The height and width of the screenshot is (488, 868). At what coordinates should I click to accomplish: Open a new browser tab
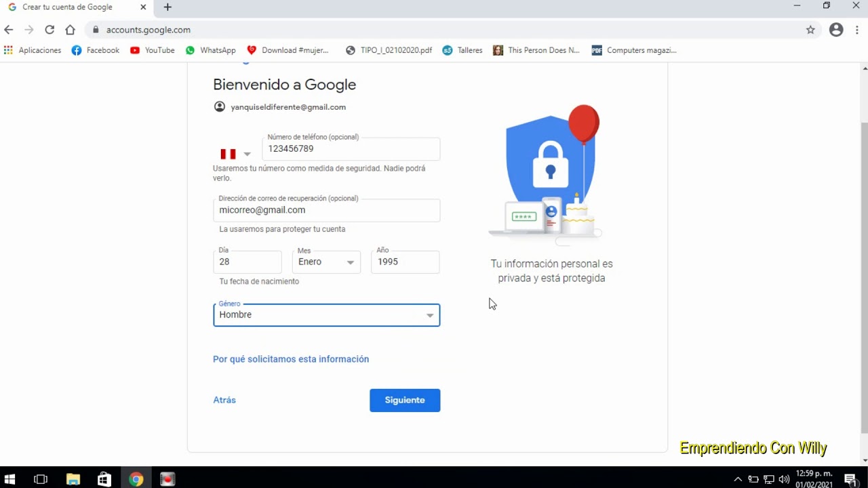[x=167, y=7]
